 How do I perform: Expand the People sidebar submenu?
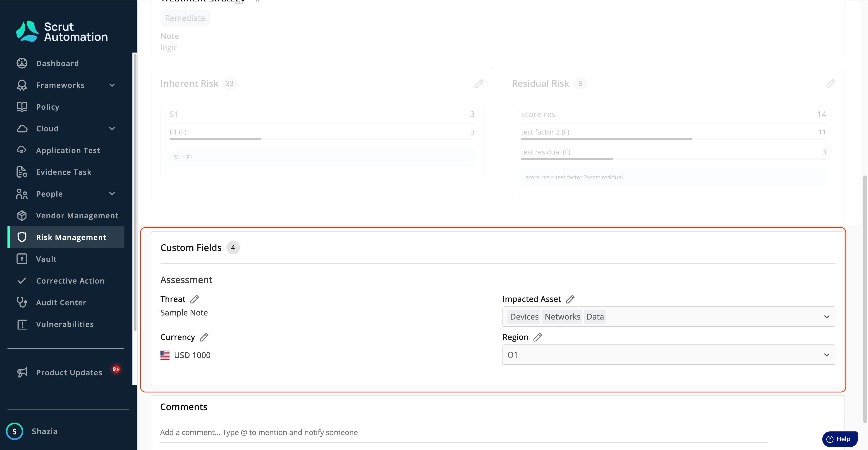(112, 194)
